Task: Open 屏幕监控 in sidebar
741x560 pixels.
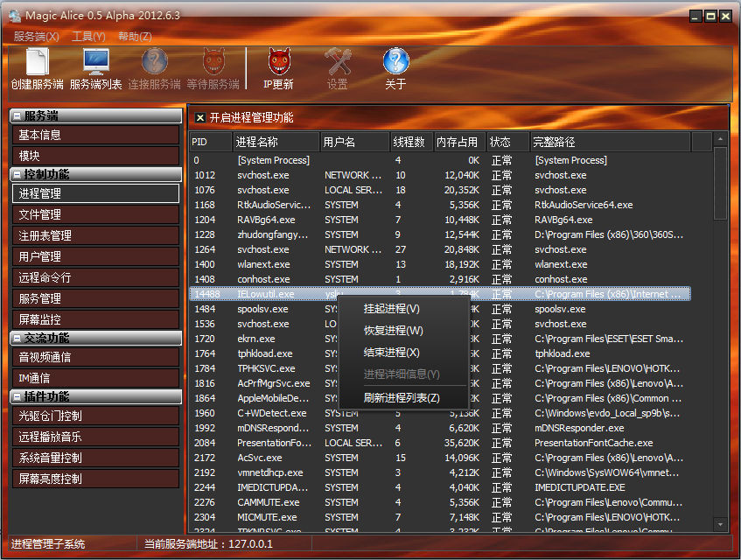Action: (95, 319)
